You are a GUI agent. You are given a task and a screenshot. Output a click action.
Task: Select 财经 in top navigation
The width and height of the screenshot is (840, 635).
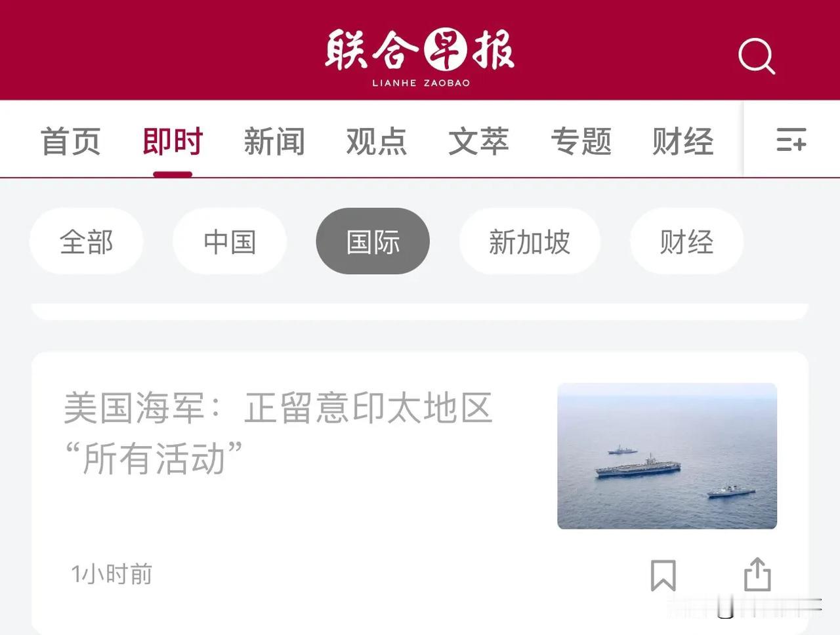point(682,141)
